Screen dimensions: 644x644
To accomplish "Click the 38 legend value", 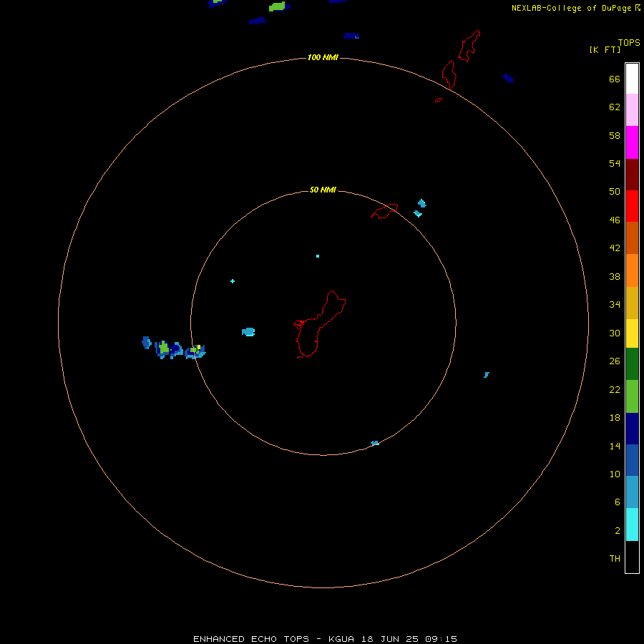I will (615, 276).
